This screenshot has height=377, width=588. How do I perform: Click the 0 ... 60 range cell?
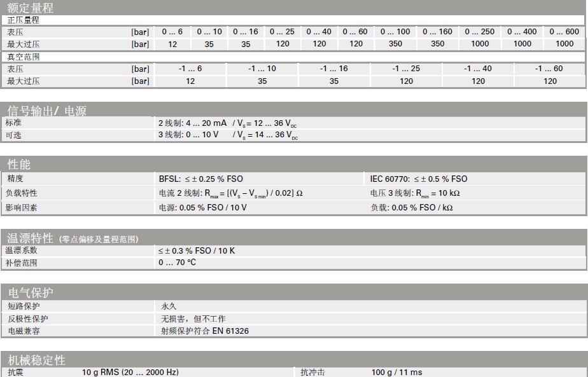tap(355, 32)
